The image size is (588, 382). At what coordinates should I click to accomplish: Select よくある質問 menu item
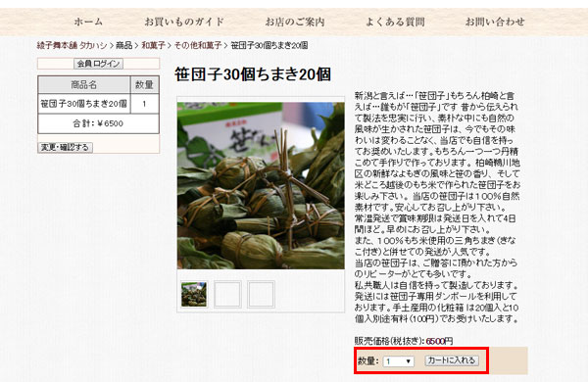(x=395, y=22)
